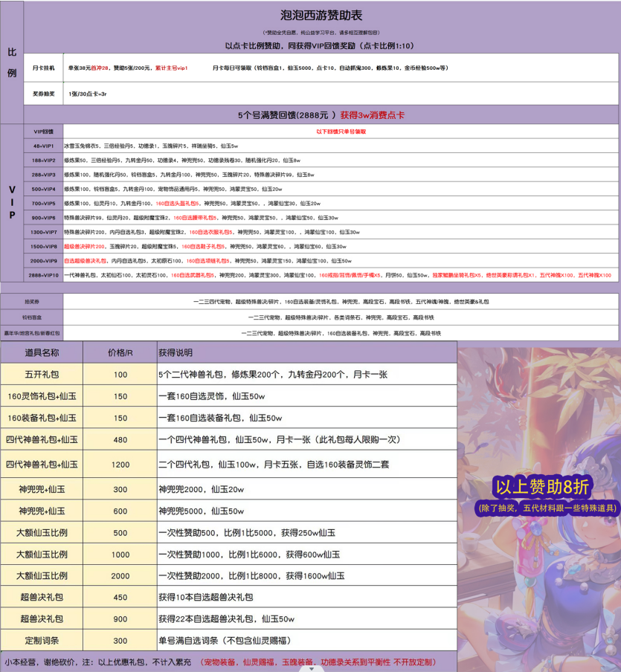621x672 pixels.
Task: Click red text 自选超级兽决礼包 in VIP9 row
Action: [x=86, y=261]
